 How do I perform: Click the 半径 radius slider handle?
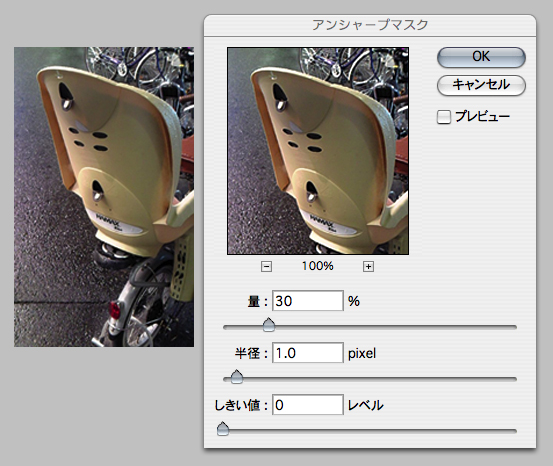pyautogui.click(x=237, y=377)
